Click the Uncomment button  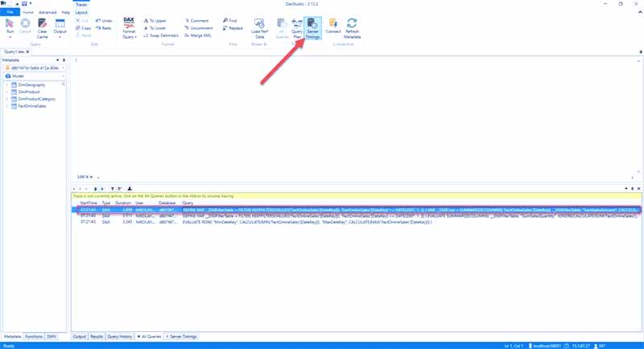198,28
